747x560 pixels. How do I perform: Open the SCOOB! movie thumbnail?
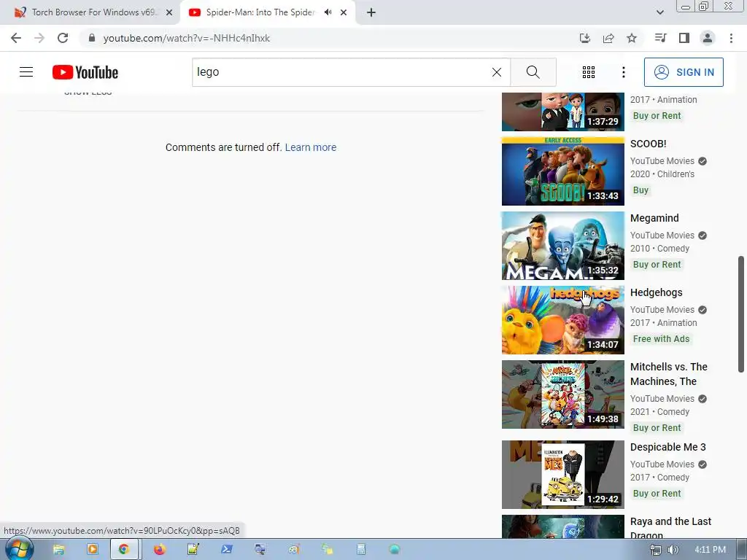coord(562,171)
